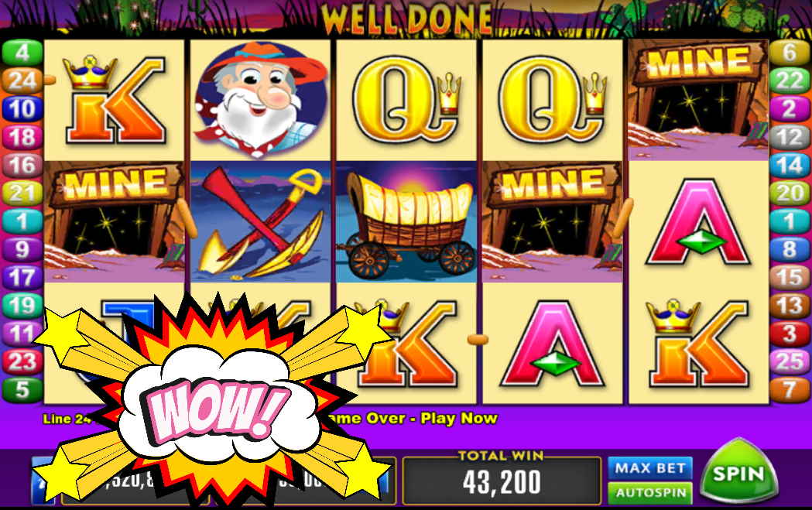Click the green SPIN button

pyautogui.click(x=738, y=472)
